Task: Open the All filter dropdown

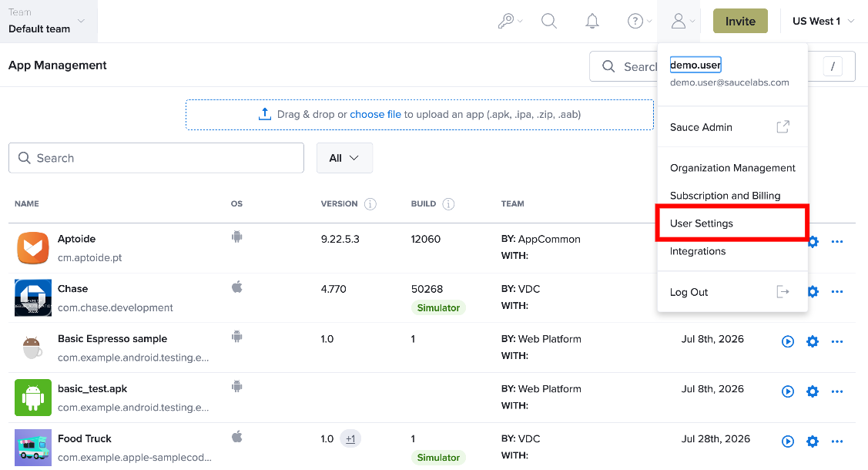Action: (344, 158)
